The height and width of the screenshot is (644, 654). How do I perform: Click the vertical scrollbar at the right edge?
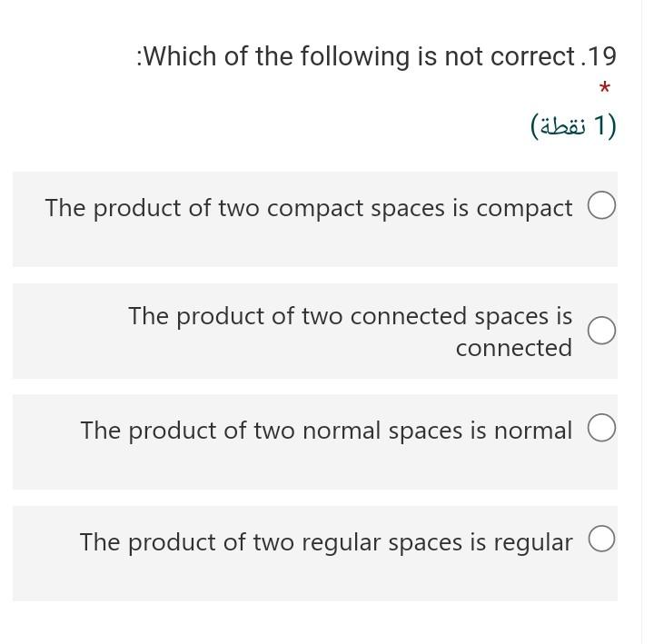point(648,322)
